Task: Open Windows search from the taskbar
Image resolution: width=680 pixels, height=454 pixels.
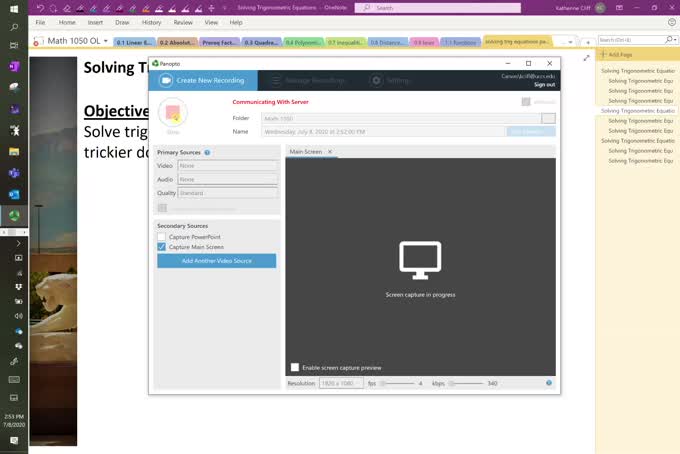Action: click(14, 28)
